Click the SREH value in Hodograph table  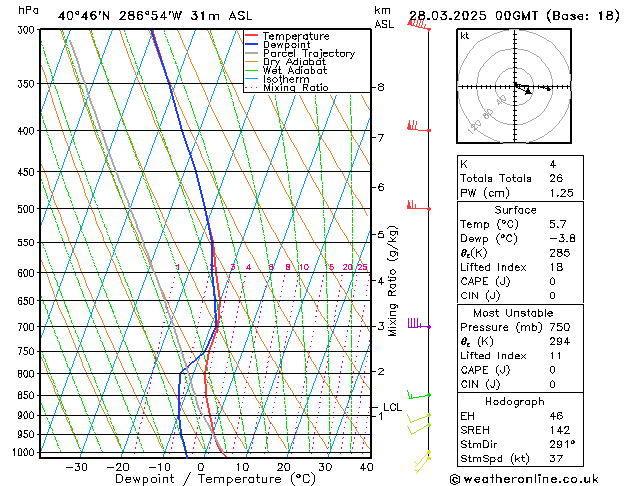point(560,430)
